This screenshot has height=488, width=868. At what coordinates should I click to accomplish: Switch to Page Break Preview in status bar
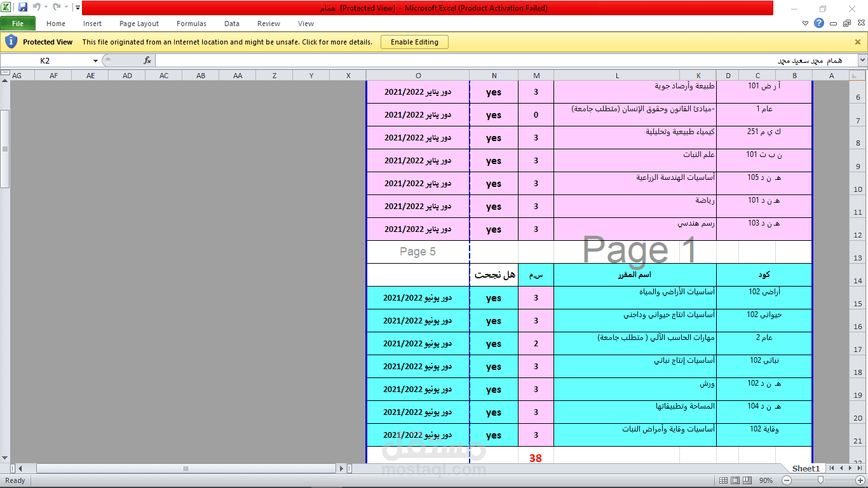coord(747,480)
